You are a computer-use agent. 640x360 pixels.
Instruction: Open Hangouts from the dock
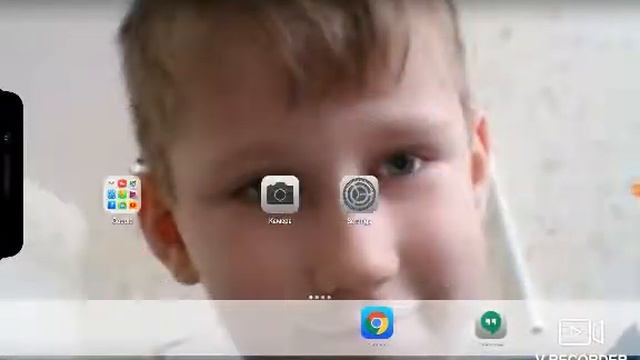[x=491, y=324]
